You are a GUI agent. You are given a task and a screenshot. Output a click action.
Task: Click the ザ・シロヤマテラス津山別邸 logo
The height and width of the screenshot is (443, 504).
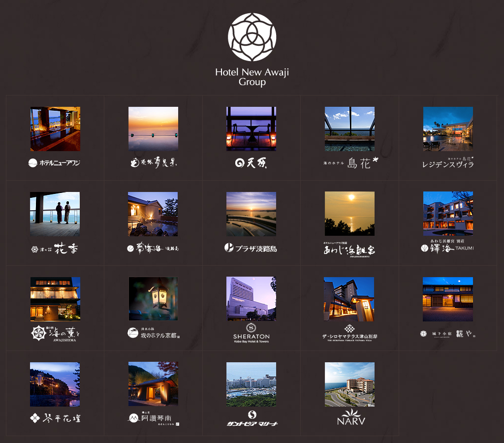(349, 333)
